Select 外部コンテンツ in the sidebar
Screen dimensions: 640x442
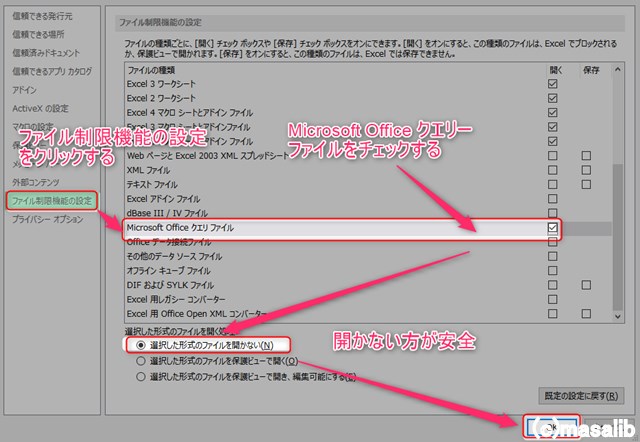click(x=36, y=182)
